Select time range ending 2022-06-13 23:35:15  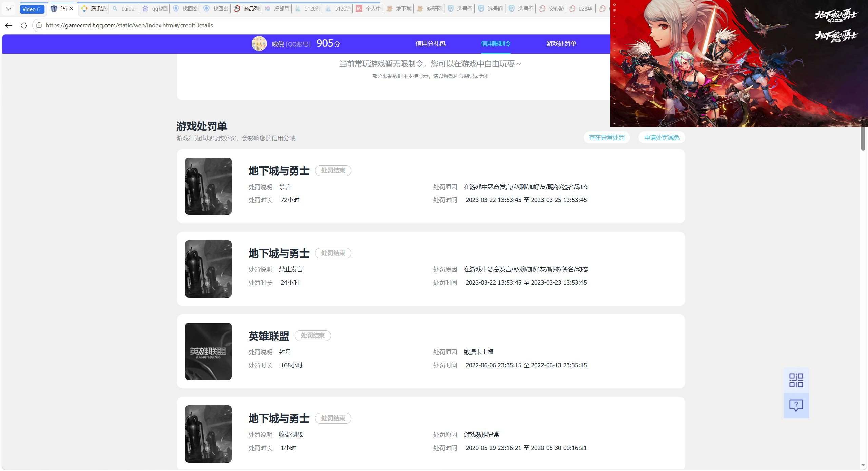click(x=526, y=365)
